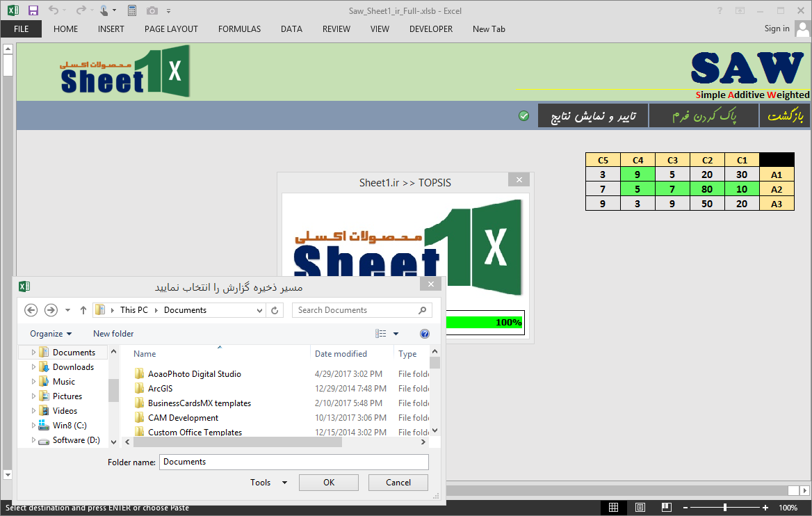This screenshot has width=812, height=516.
Task: Open the change view options dropdown arrow
Action: (x=396, y=334)
